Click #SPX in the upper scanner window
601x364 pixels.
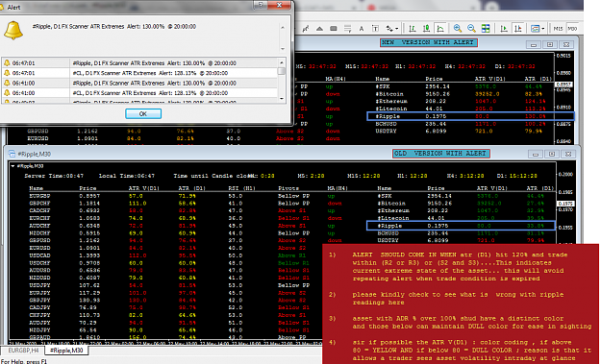pyautogui.click(x=384, y=86)
